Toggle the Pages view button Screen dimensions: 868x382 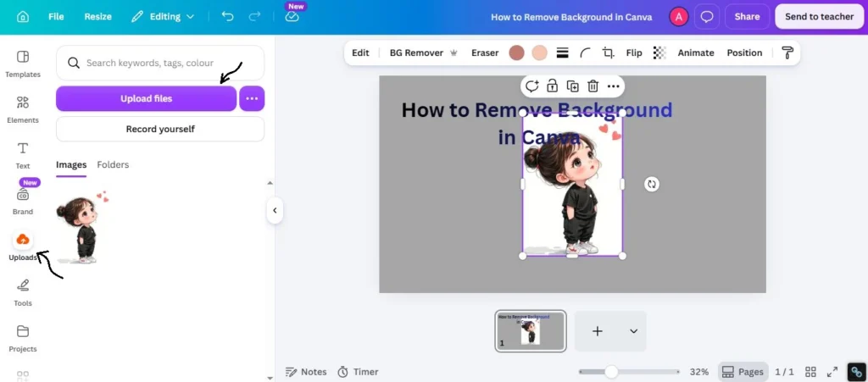(743, 372)
